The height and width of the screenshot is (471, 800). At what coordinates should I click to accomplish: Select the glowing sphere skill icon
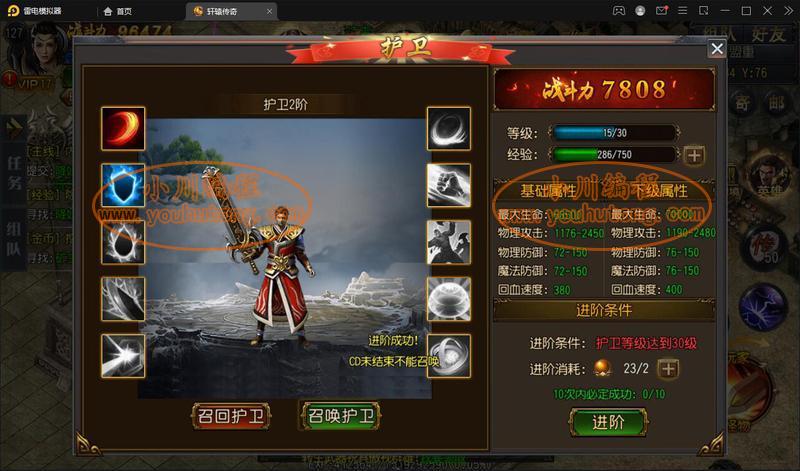(x=448, y=299)
